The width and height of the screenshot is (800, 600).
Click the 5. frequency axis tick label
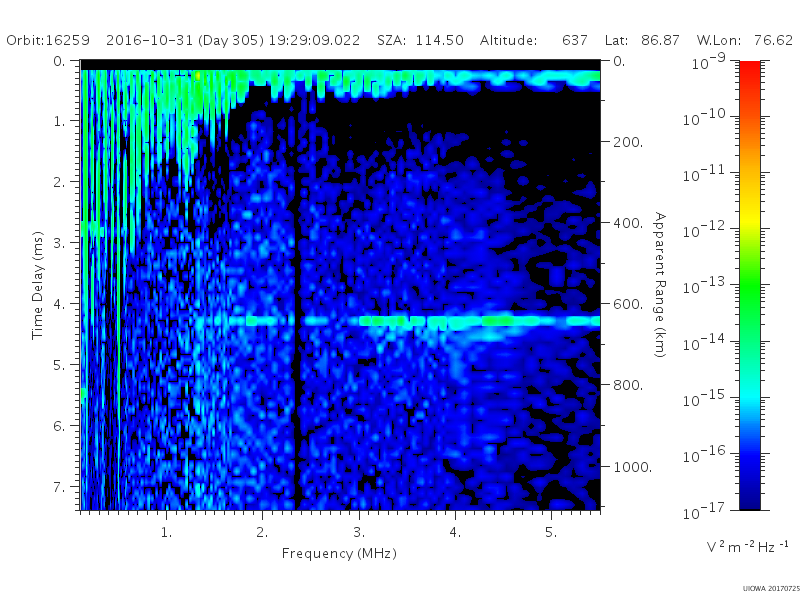click(x=551, y=532)
